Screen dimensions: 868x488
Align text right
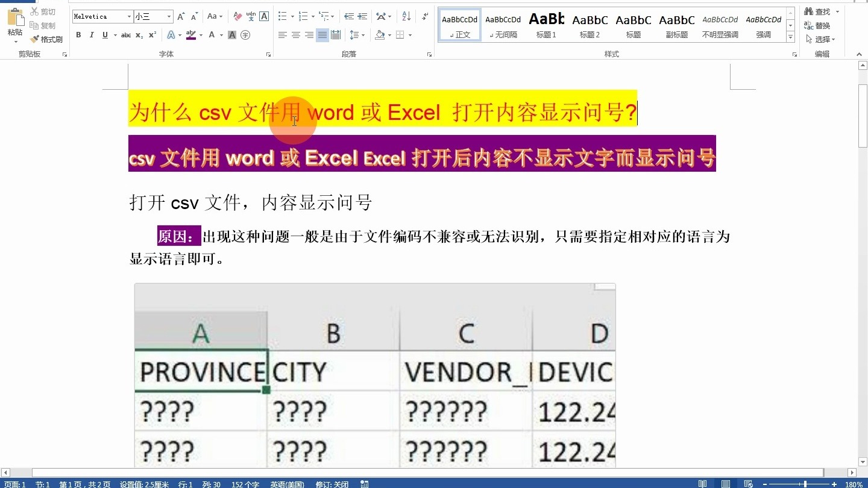pyautogui.click(x=309, y=35)
